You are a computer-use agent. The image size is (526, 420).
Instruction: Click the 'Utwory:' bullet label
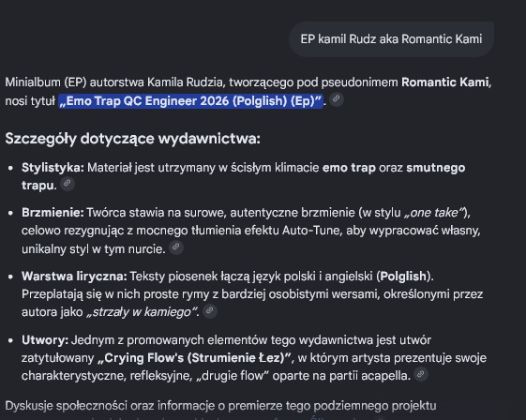(45, 339)
